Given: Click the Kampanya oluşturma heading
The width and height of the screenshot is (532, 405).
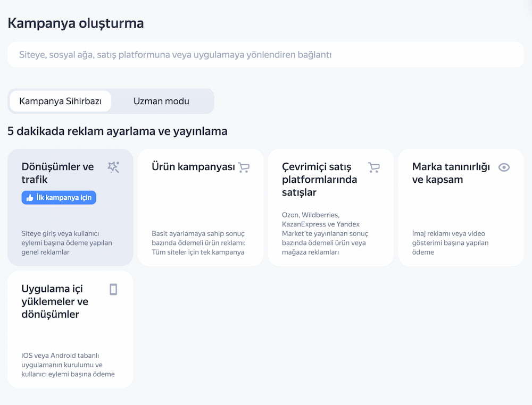Looking at the screenshot, I should [75, 23].
